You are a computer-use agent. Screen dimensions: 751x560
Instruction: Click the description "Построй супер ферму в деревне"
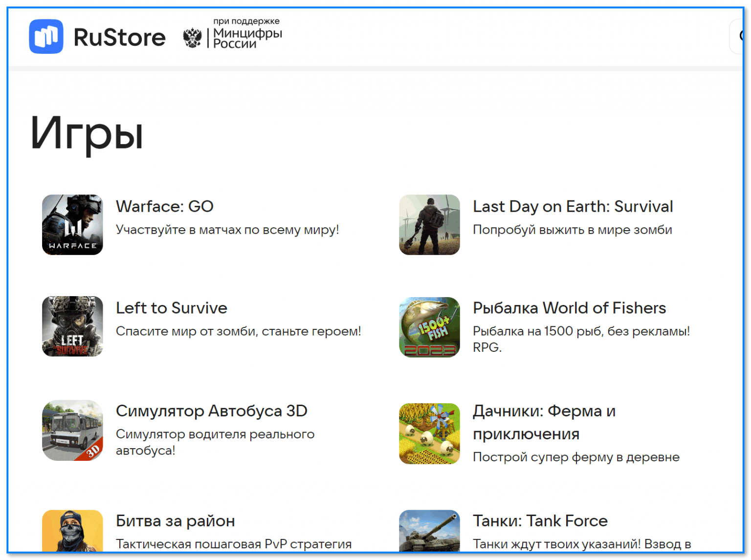click(x=576, y=457)
